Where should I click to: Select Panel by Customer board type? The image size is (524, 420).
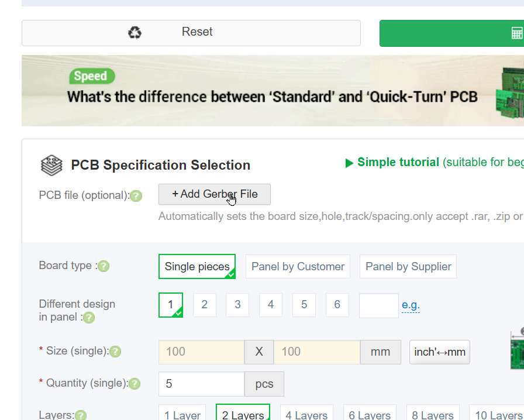pos(298,267)
